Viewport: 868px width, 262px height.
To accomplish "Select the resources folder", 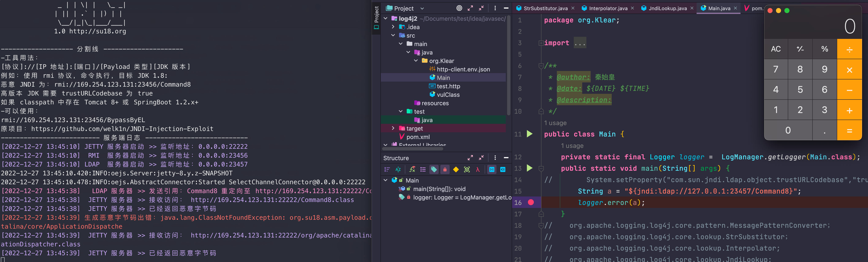I will pos(432,103).
